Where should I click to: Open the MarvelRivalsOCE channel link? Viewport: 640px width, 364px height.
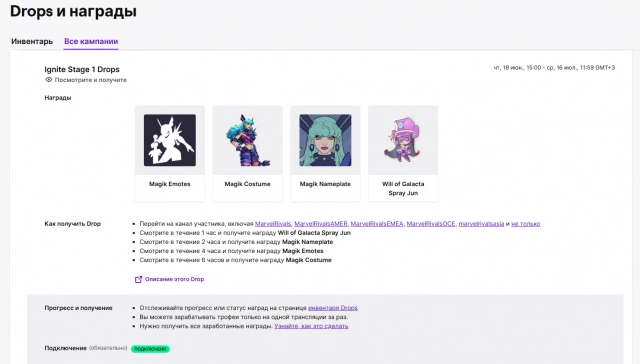tap(431, 224)
